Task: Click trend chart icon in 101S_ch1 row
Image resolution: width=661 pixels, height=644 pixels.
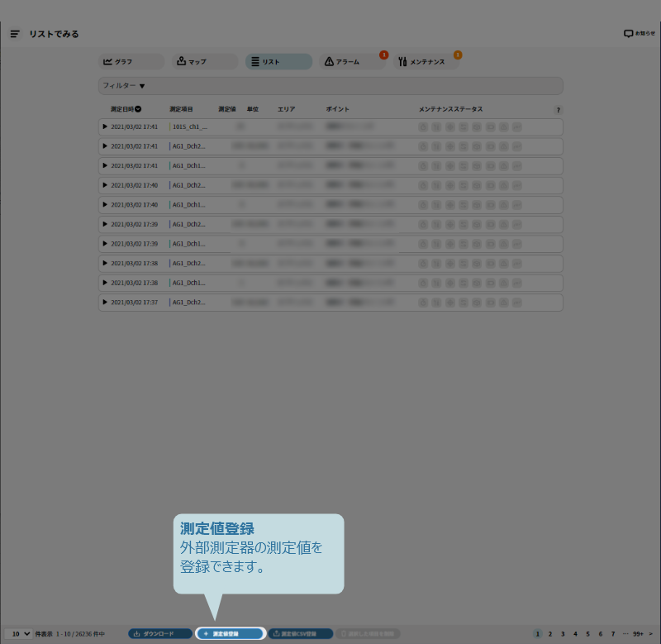Action: [517, 127]
